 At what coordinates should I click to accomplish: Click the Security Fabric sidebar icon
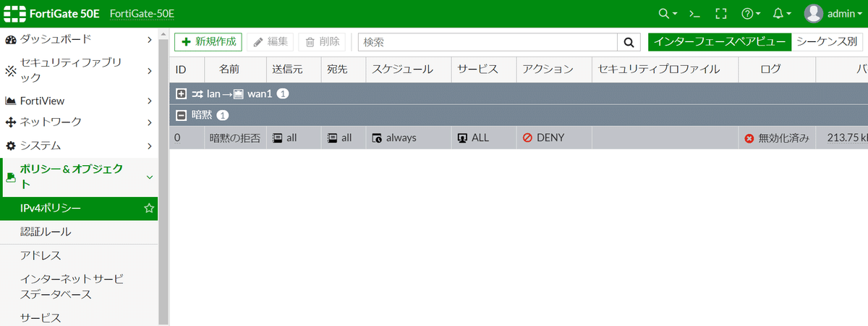[x=11, y=70]
